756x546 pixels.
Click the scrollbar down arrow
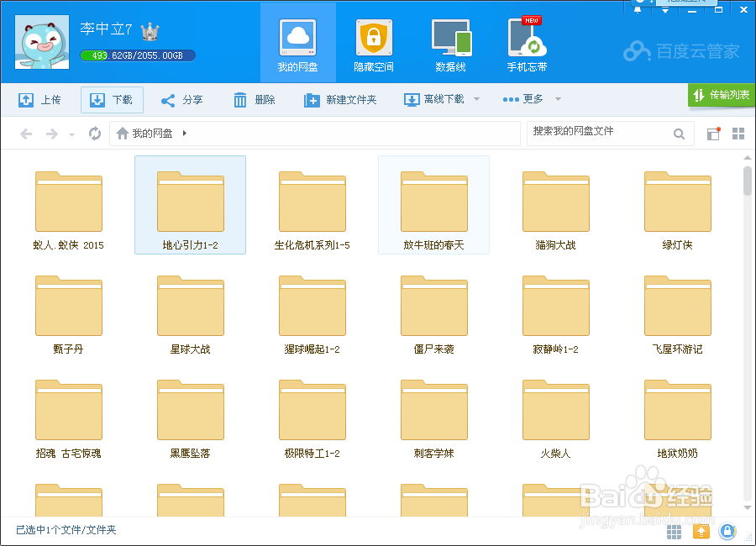[x=748, y=507]
